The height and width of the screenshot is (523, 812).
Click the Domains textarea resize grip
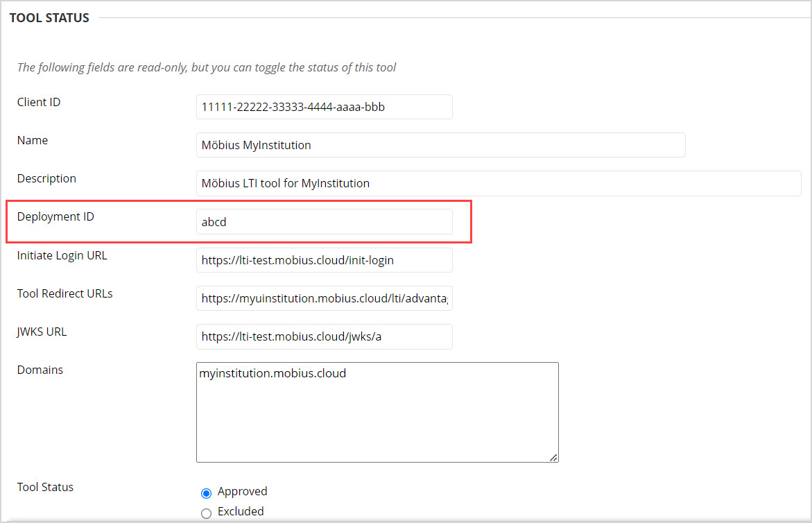554,456
